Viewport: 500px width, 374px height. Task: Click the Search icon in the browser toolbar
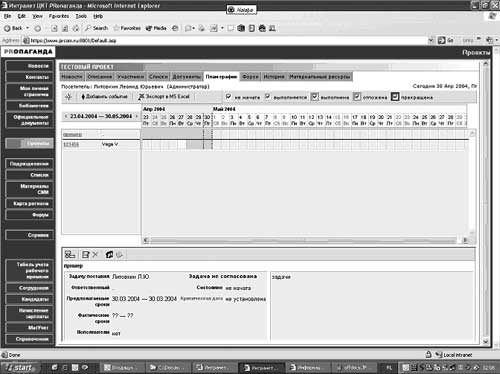click(x=96, y=28)
